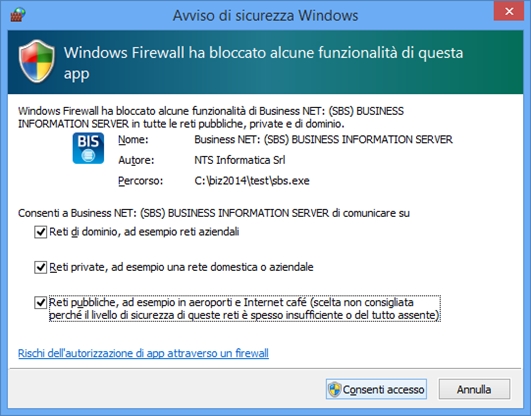Image resolution: width=531 pixels, height=416 pixels.
Task: Click the 'Avviso di sicurezza Windows' title bar text
Action: click(266, 16)
